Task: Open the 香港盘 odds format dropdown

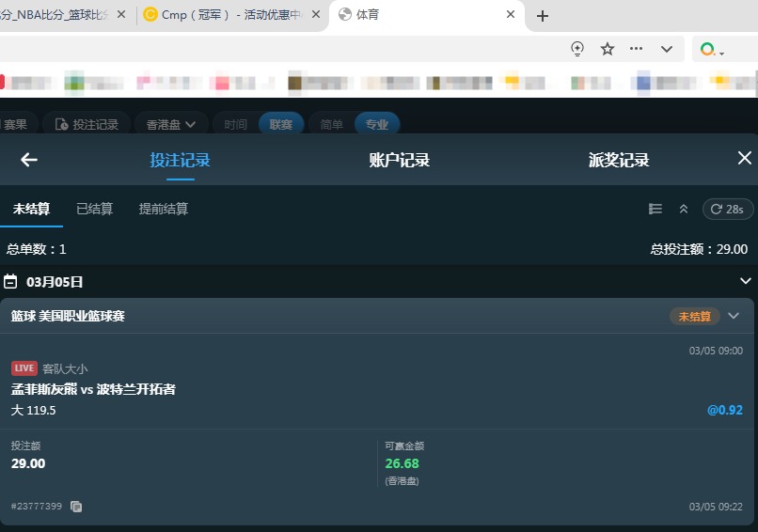Action: (x=171, y=125)
